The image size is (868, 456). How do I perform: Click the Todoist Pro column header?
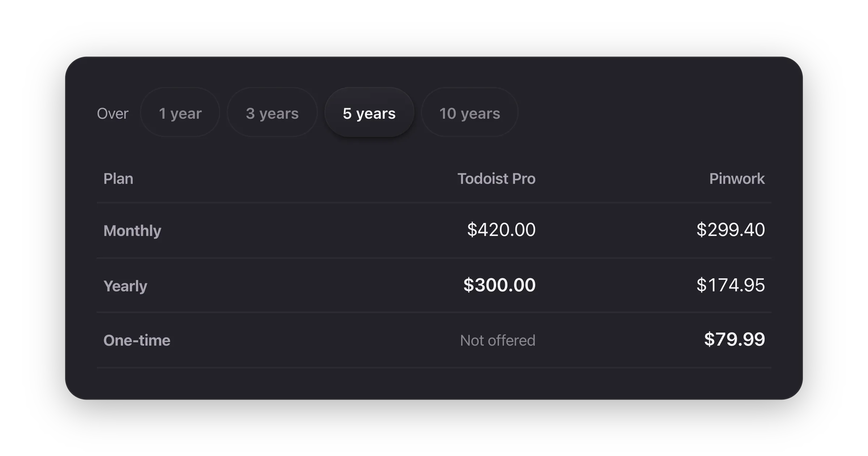[x=496, y=178]
